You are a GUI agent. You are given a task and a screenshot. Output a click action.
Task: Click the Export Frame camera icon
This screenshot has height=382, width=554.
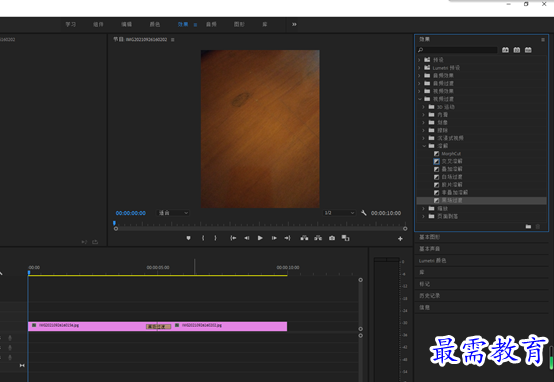pos(332,238)
